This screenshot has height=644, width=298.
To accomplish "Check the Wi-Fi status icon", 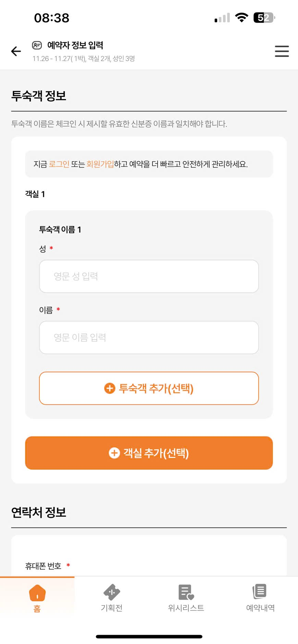I will tap(241, 18).
